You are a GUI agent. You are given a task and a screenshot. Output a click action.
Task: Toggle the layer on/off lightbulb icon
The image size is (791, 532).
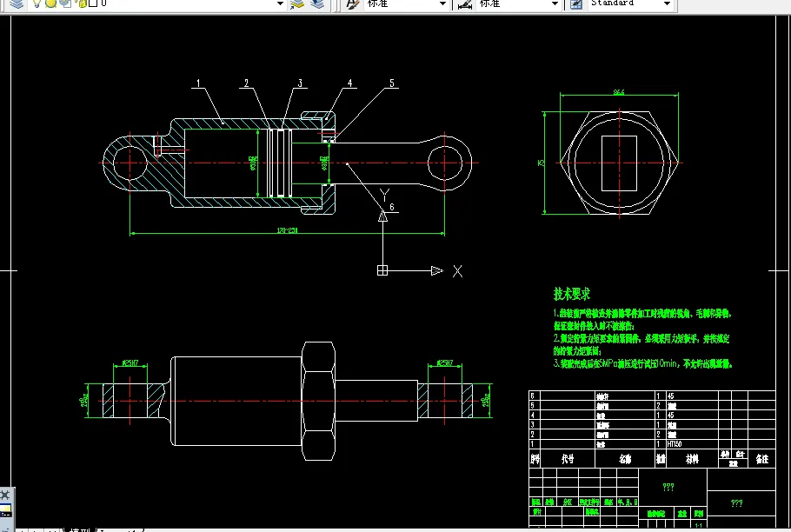pos(37,3)
